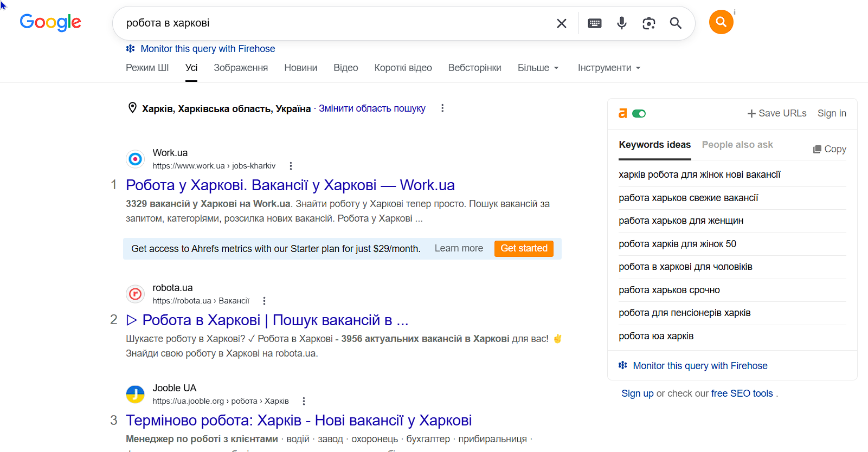Open the Змінити область пошуку link
868x452 pixels.
(372, 108)
